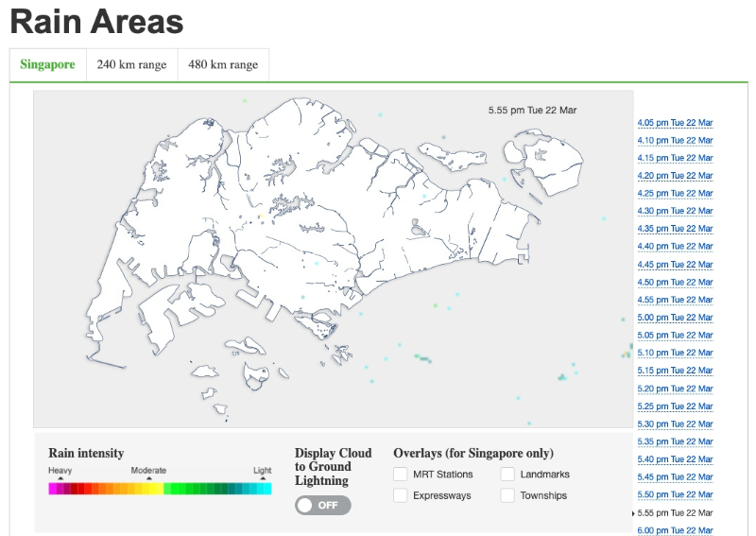The height and width of the screenshot is (536, 756).
Task: Check the Expressways overlay box
Action: [x=401, y=495]
